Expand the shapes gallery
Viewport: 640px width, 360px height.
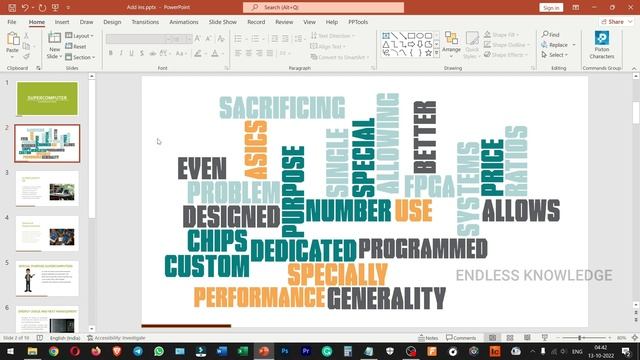(x=437, y=53)
